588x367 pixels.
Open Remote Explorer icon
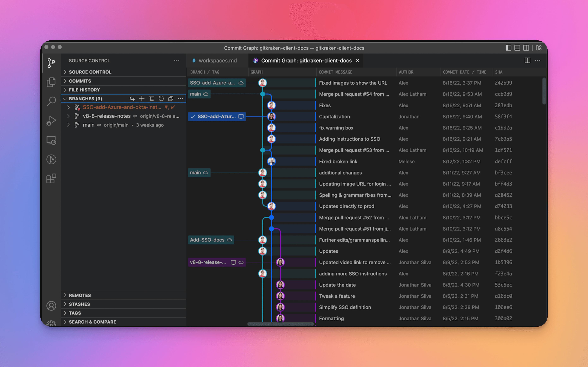[51, 140]
